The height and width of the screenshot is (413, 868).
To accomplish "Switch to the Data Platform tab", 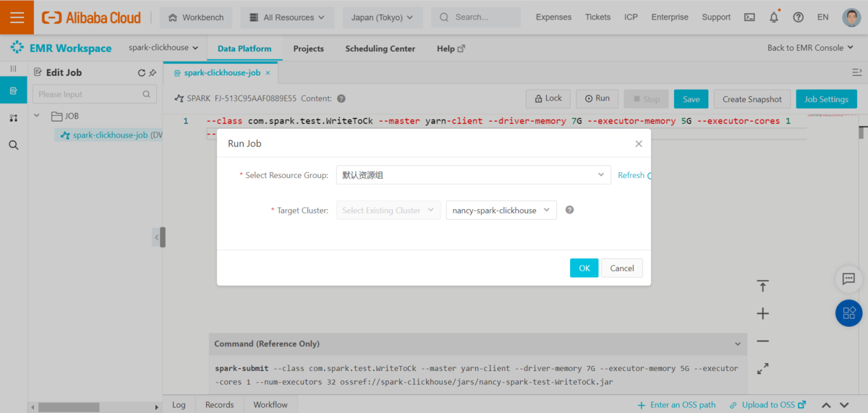I will [244, 48].
